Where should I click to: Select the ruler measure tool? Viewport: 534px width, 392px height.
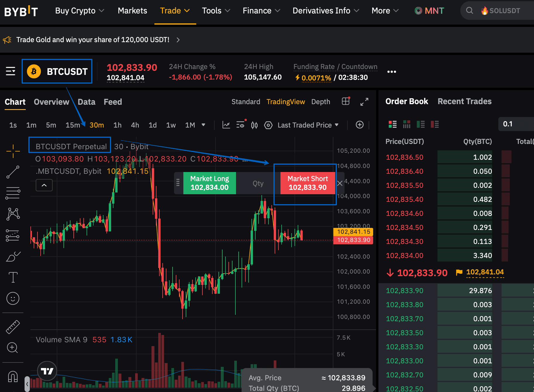(x=13, y=327)
